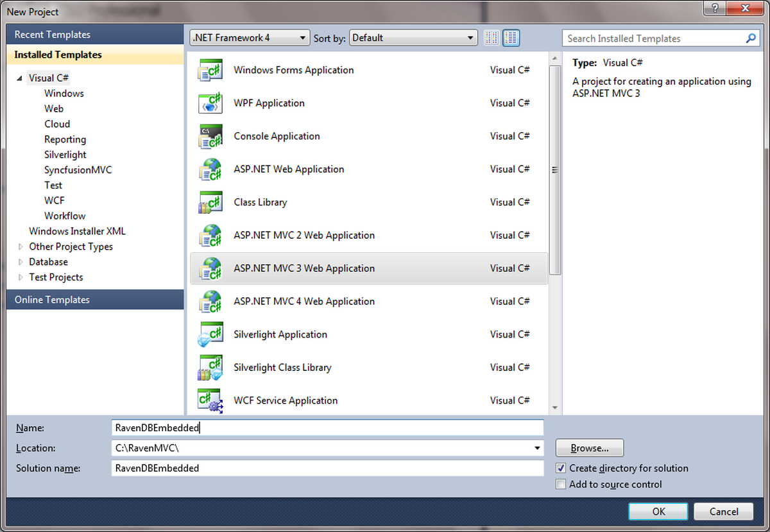Expand the Database tree node
Viewport: 770px width, 532px height.
[21, 262]
